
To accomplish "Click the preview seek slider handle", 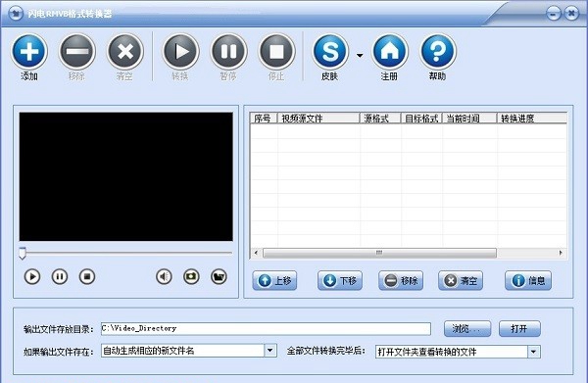I will coord(23,254).
